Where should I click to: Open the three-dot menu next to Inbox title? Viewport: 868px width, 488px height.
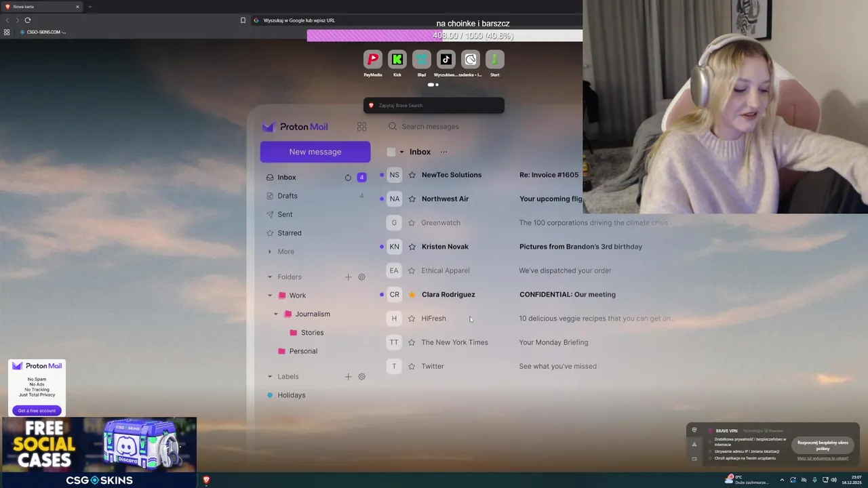tap(443, 152)
